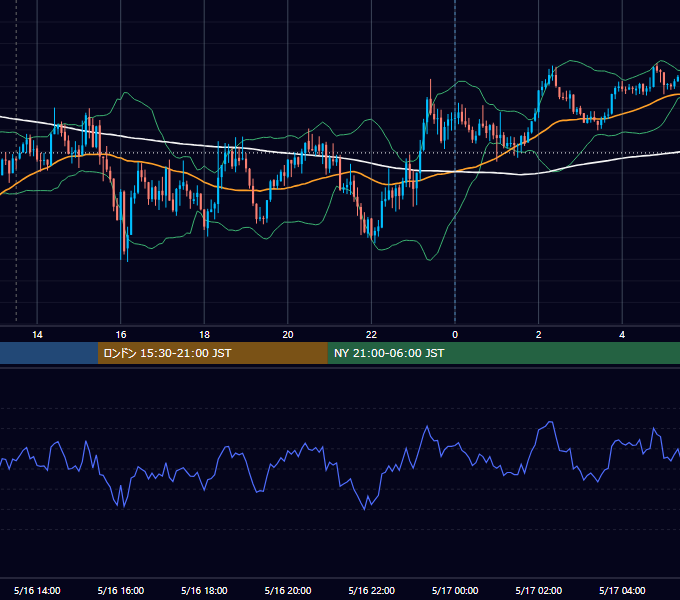Click the 20 hour axis label
The image size is (680, 600).
[x=288, y=335]
